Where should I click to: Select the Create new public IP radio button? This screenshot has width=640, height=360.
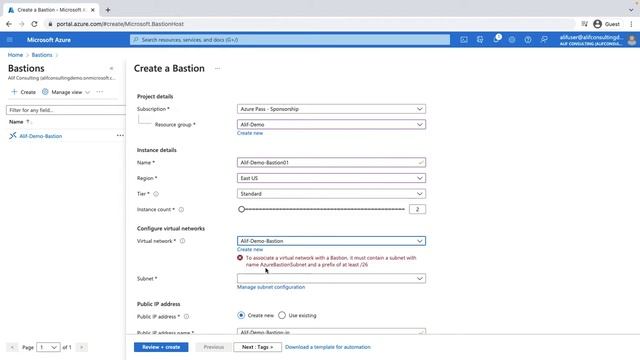tap(241, 315)
